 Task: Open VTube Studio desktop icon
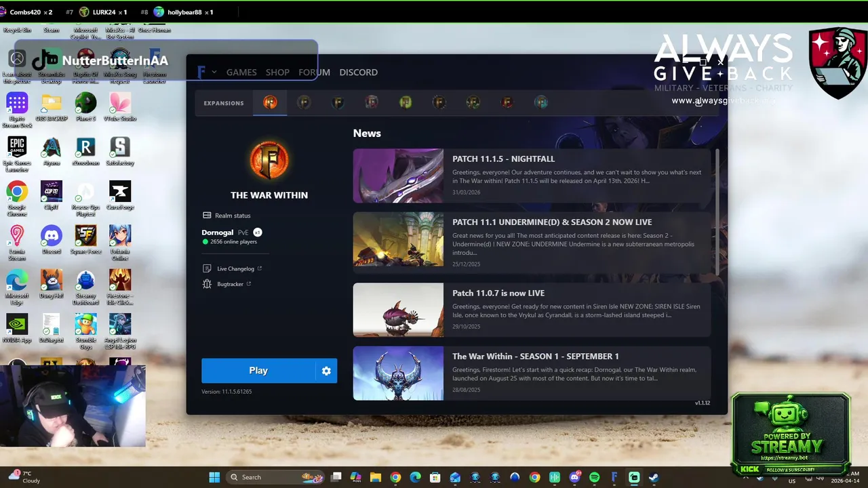pyautogui.click(x=120, y=107)
